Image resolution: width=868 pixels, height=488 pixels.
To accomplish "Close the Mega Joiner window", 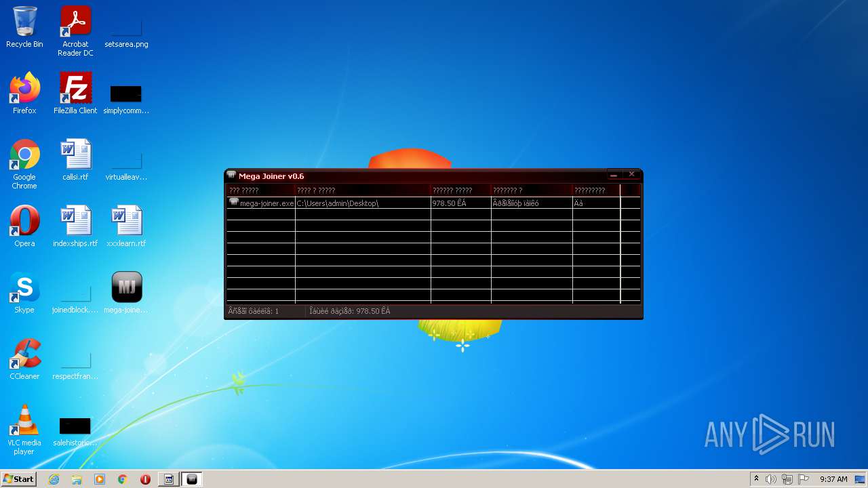I will 631,175.
